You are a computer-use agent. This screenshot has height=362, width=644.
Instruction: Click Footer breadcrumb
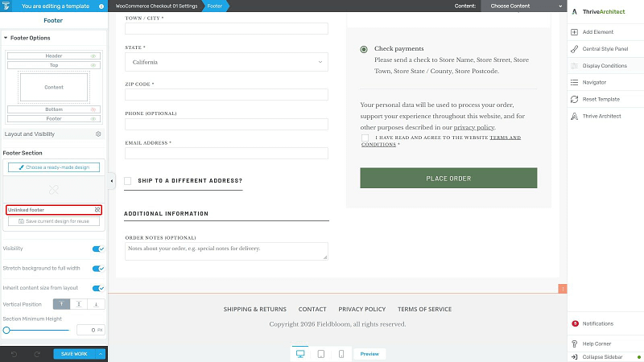215,6
